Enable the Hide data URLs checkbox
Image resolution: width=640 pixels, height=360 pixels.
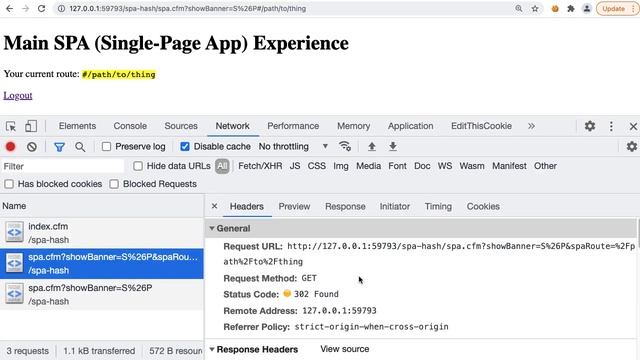pos(138,166)
